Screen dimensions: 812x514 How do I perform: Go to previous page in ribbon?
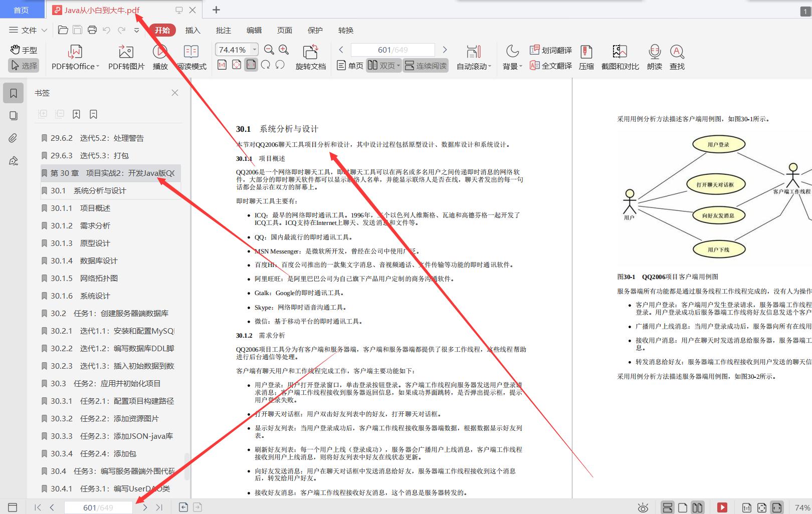tap(341, 50)
